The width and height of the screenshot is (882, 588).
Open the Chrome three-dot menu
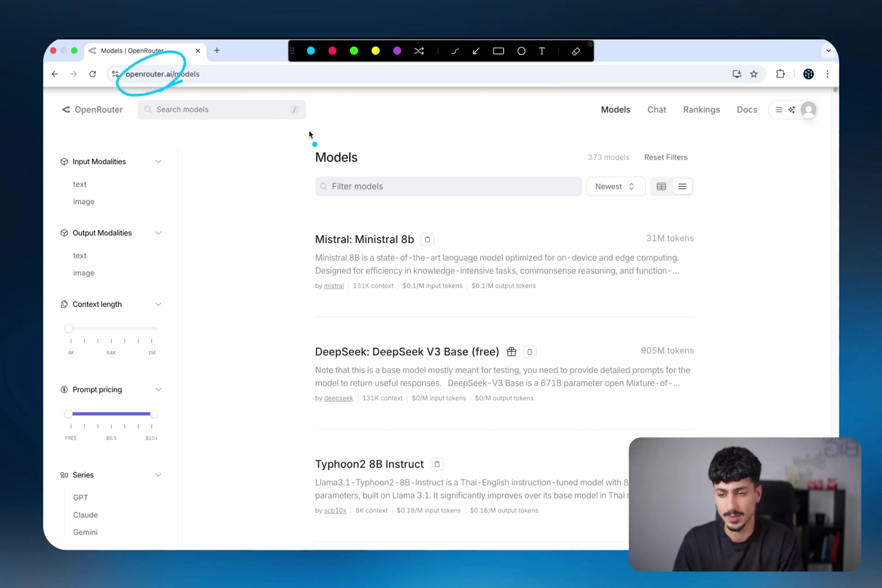point(828,74)
